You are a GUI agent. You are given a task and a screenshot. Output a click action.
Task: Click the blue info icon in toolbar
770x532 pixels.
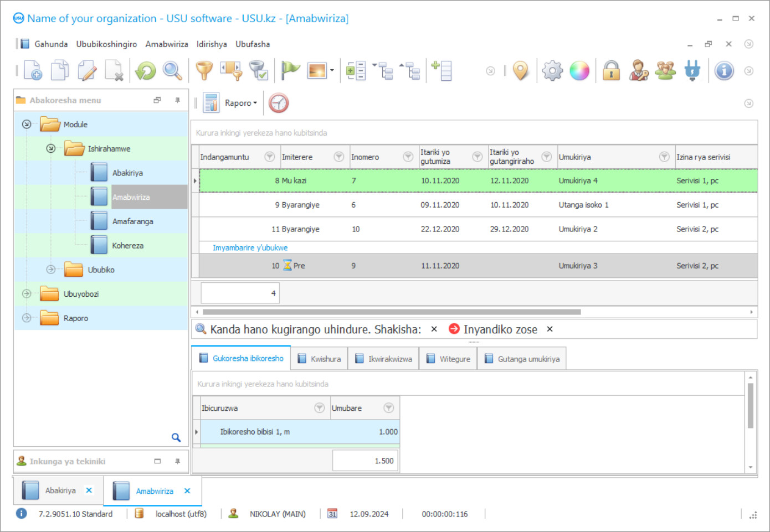click(x=724, y=71)
